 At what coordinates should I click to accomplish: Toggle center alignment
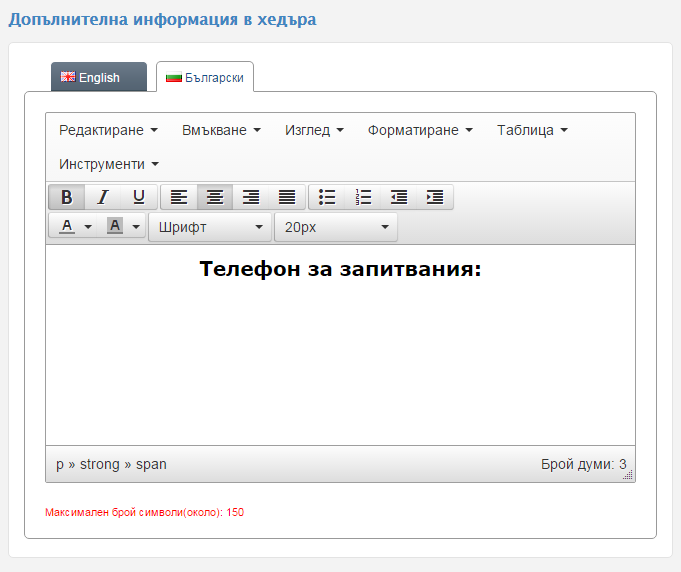[215, 197]
